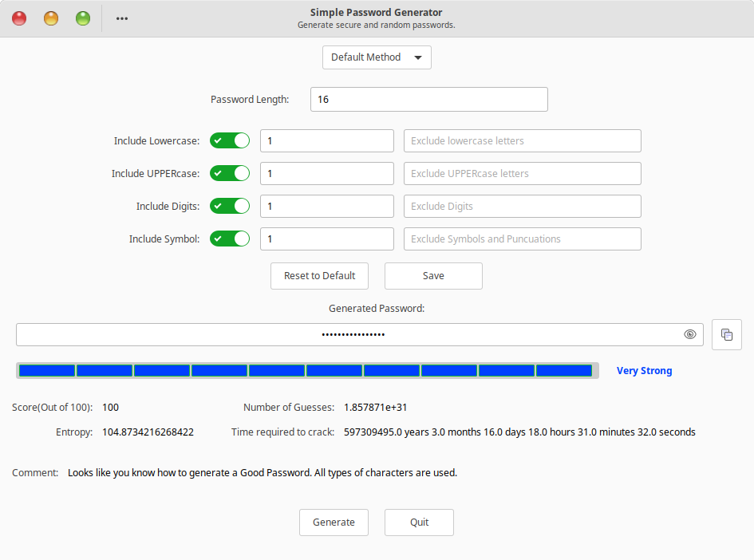Select the Exclude Symbols and Puncuations field
This screenshot has width=754, height=560.
coord(522,239)
